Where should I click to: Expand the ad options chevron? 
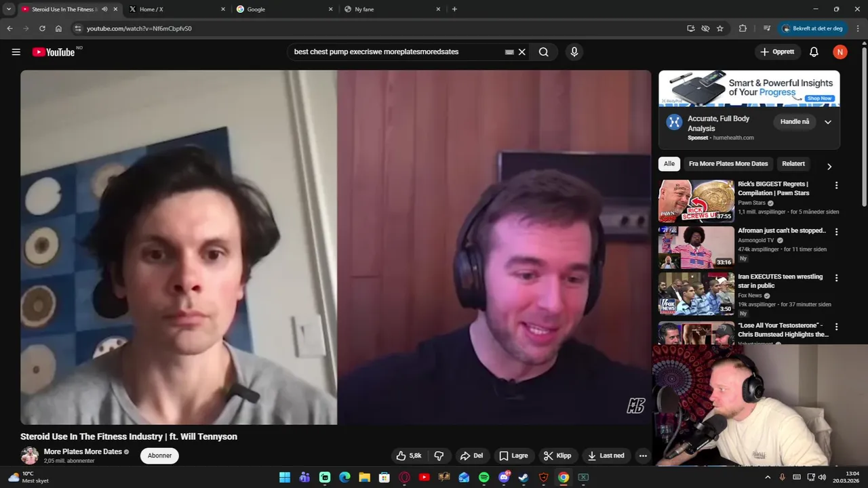828,122
